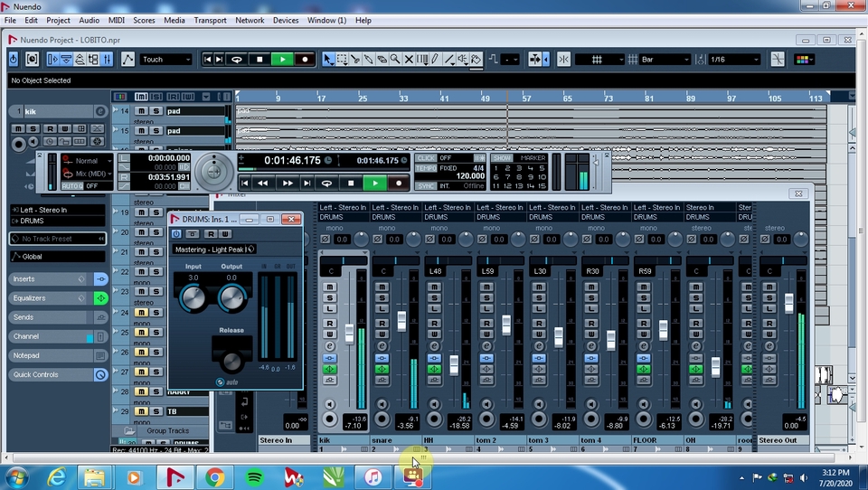Mute the kik channel in mixer
Image resolution: width=868 pixels, height=490 pixels.
(x=330, y=287)
